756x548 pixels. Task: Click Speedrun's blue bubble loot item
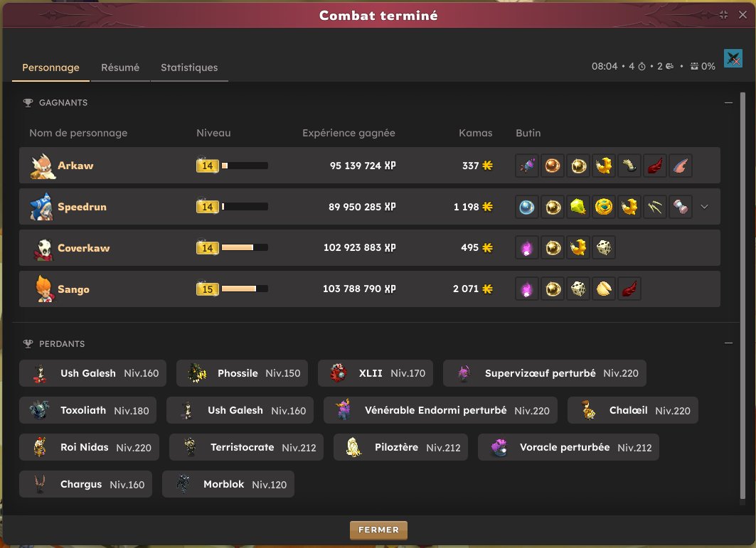coord(527,208)
